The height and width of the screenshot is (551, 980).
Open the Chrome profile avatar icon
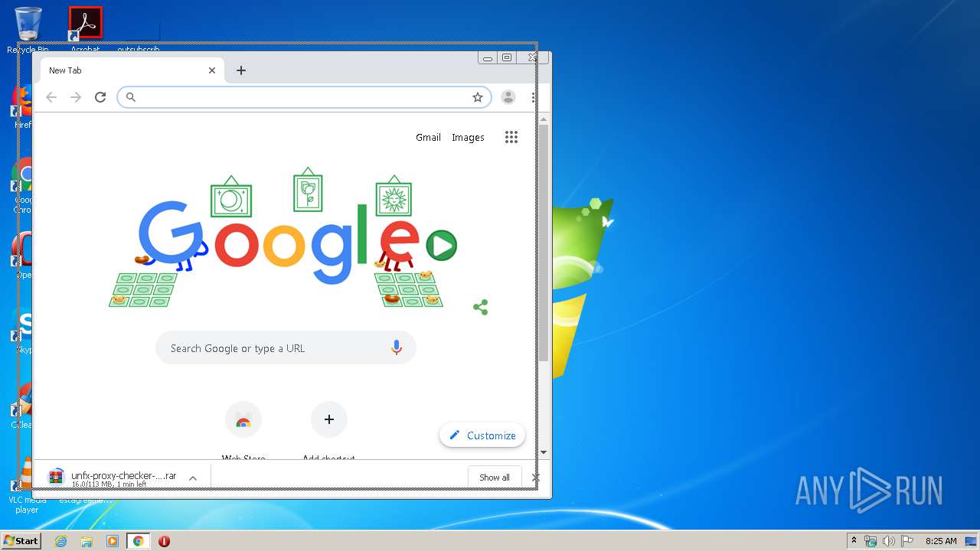click(x=508, y=97)
